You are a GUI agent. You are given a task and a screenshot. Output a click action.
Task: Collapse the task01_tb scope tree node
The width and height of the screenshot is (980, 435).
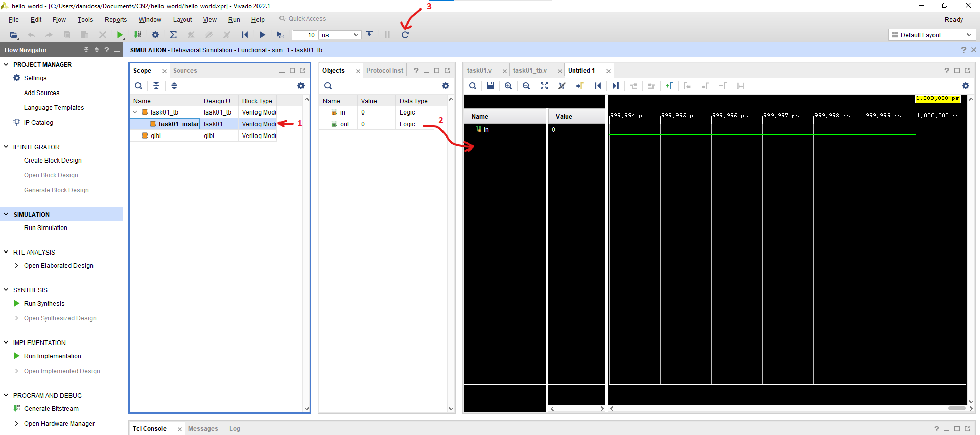pos(135,112)
